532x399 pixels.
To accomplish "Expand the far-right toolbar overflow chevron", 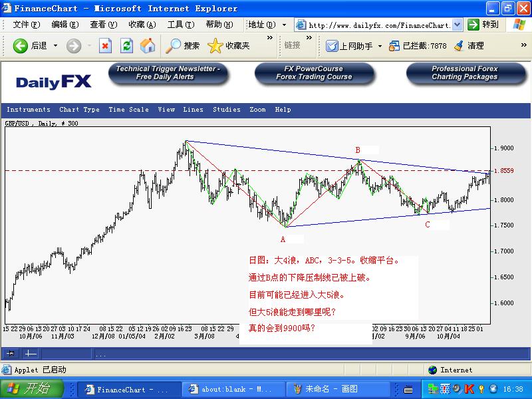I will click(524, 45).
